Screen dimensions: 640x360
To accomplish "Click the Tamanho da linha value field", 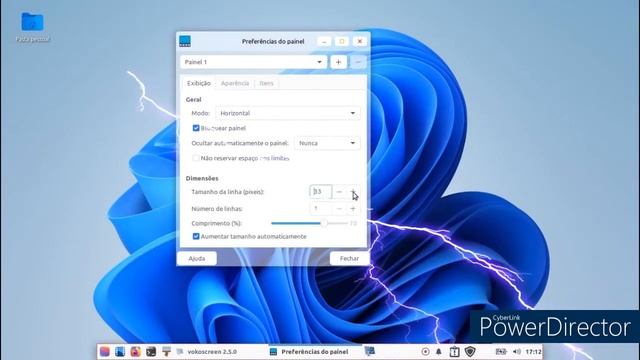I will pyautogui.click(x=321, y=192).
